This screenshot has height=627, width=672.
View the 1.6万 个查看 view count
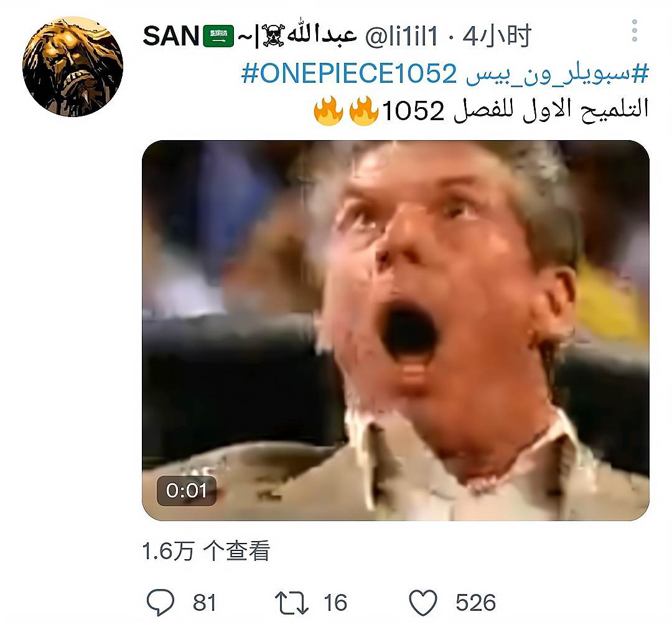tap(206, 551)
